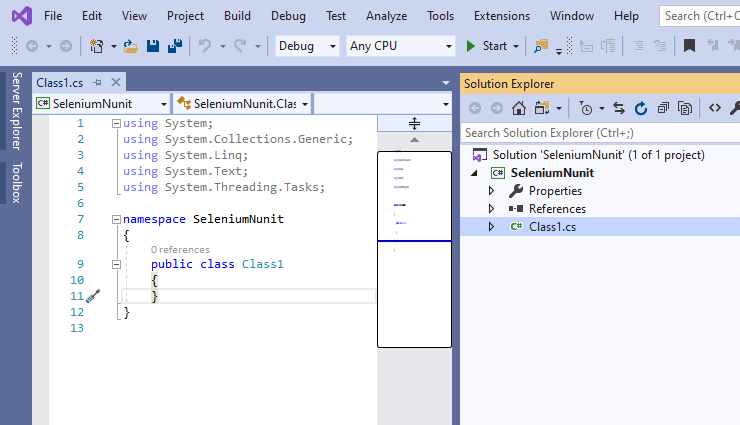Click Pending Changes Filter clock icon

pos(585,108)
